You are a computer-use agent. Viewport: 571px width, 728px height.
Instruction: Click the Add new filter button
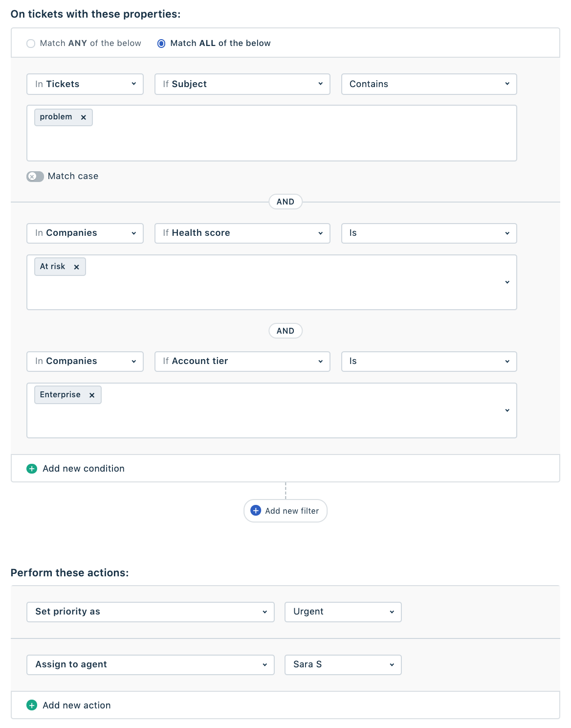click(x=285, y=511)
